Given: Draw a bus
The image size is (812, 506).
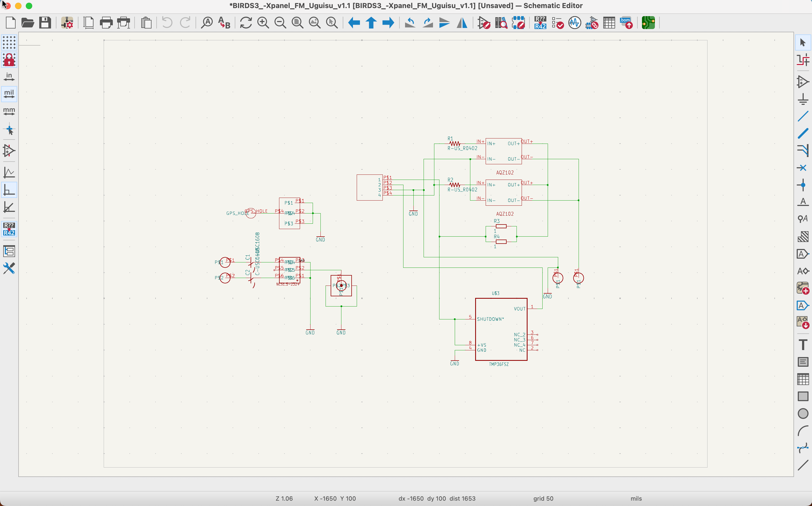Looking at the screenshot, I should click(803, 133).
